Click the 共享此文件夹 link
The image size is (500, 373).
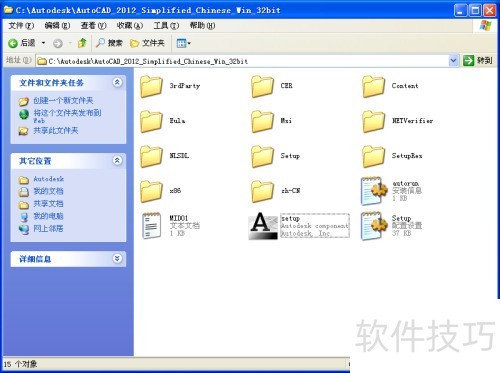click(56, 131)
